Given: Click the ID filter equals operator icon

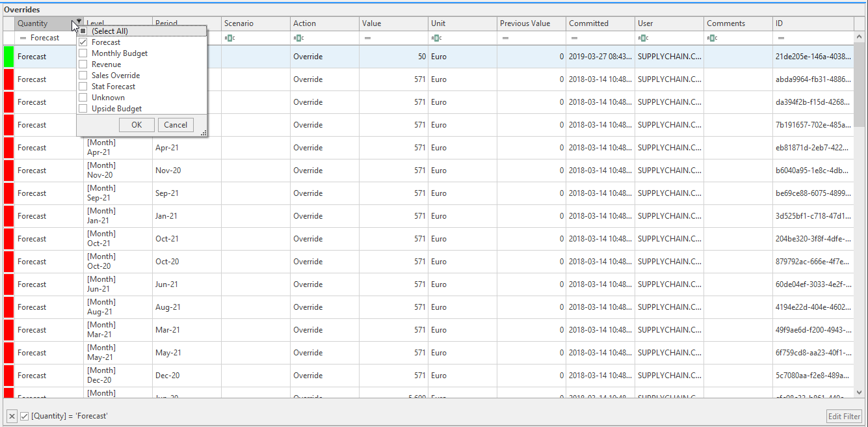Looking at the screenshot, I should tap(781, 38).
